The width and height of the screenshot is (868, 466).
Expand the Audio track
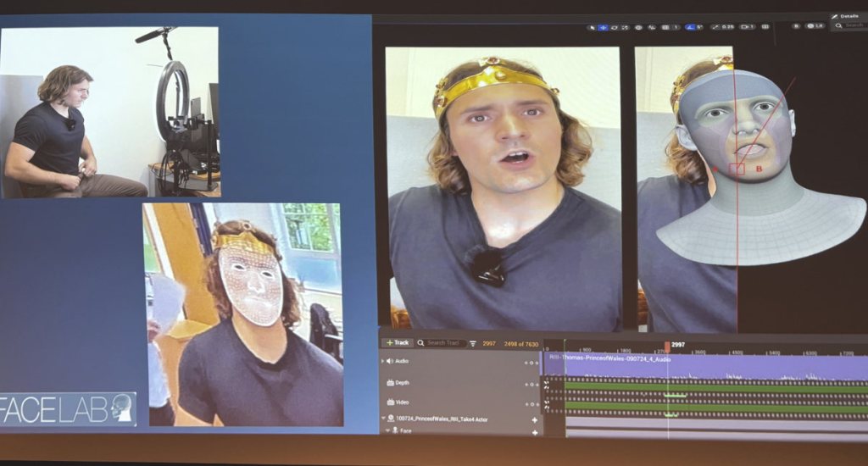pos(382,362)
